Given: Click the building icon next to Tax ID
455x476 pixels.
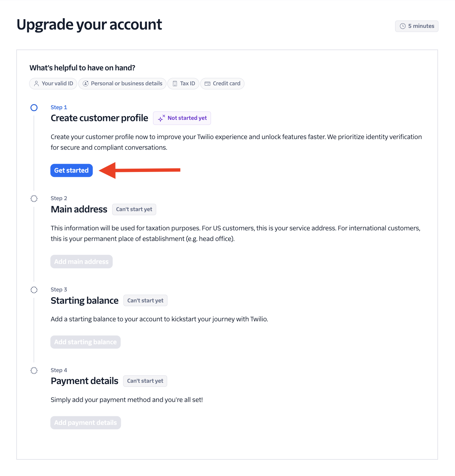Looking at the screenshot, I should click(175, 84).
